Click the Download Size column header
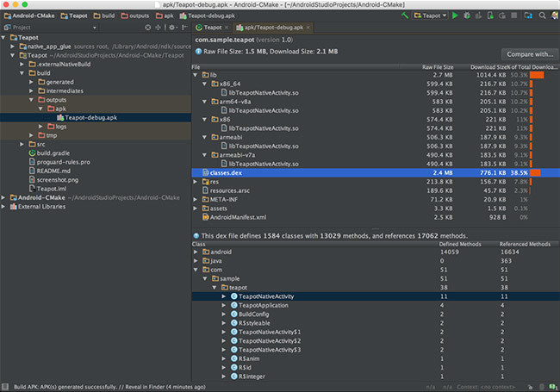This screenshot has height=392, width=560. (x=489, y=67)
